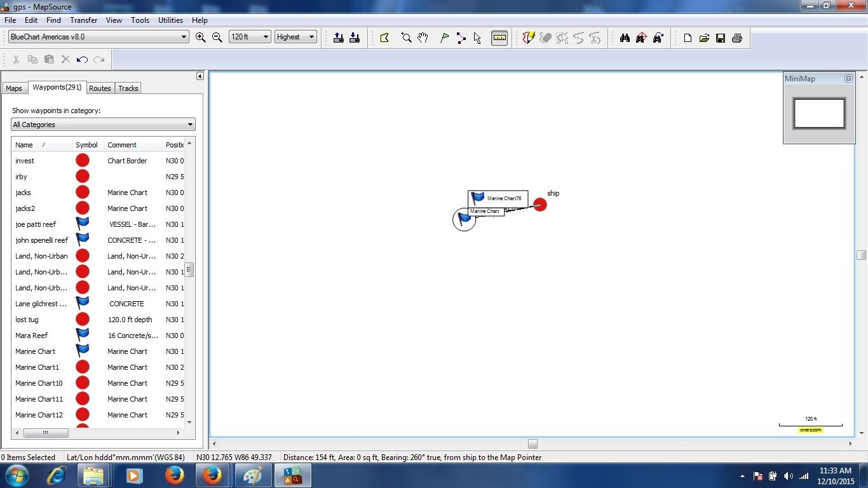
Task: Click the Save disk icon
Action: (721, 38)
